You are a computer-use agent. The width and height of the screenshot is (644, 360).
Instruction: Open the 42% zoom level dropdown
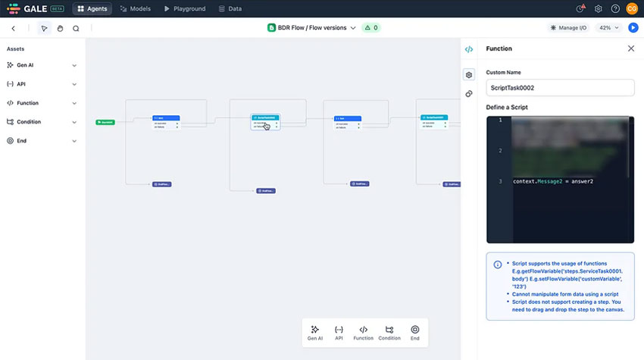608,28
